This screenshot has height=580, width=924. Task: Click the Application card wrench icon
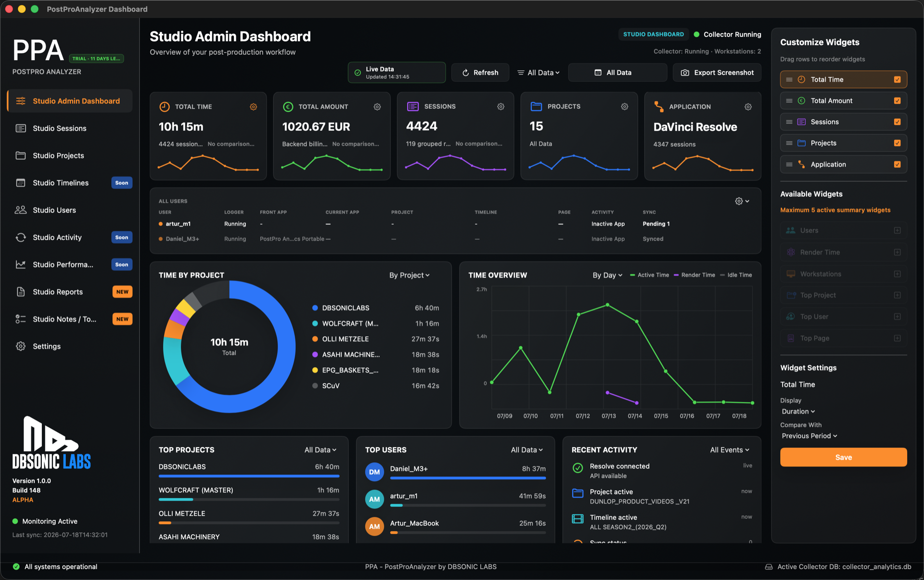coord(659,106)
